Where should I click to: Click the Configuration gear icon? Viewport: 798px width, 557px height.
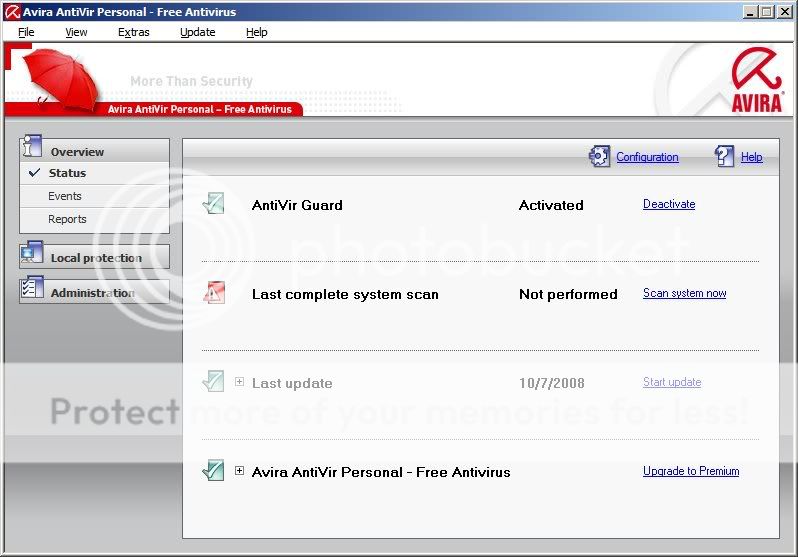[599, 156]
